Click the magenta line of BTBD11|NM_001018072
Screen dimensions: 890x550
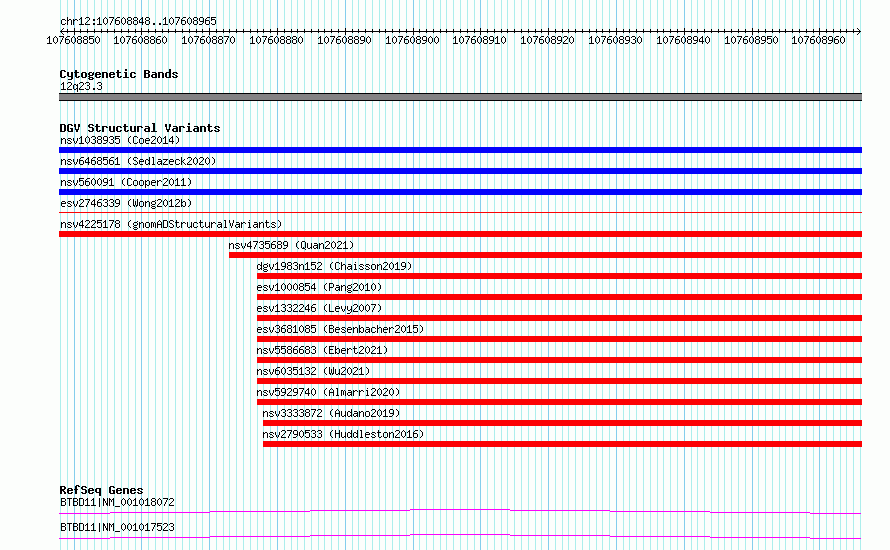460,511
